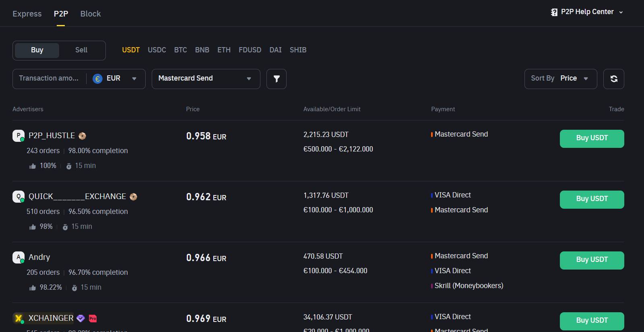
Task: Click 510 orders text
Action: (x=43, y=212)
